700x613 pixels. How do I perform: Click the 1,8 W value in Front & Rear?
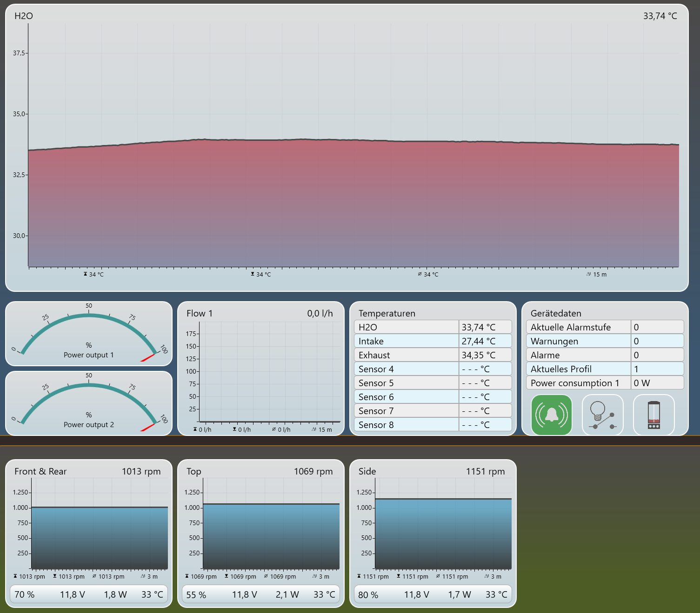click(115, 594)
